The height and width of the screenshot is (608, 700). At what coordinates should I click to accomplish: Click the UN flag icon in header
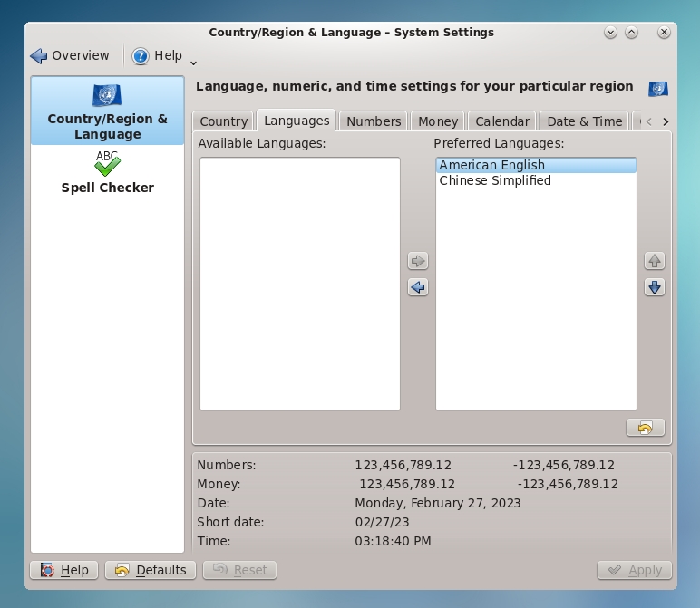(657, 88)
